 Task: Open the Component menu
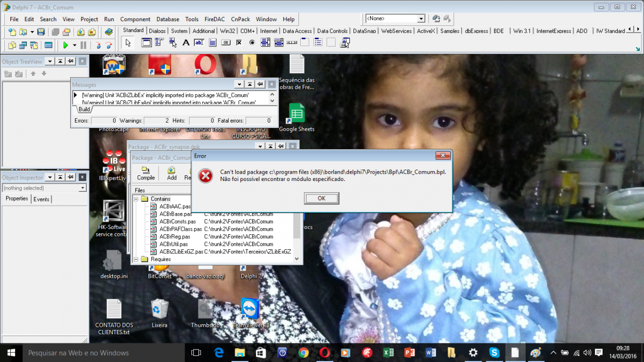pos(135,19)
